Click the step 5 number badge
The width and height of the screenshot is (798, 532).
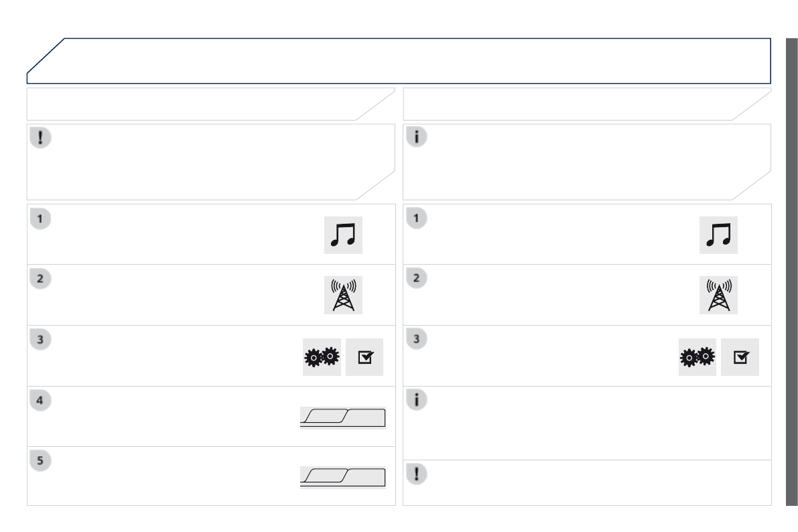pyautogui.click(x=42, y=460)
